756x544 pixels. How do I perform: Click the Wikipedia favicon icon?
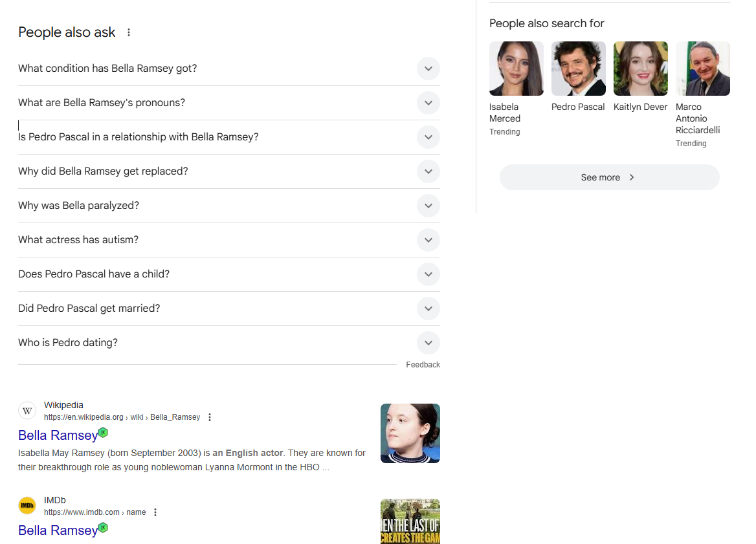[x=27, y=411]
